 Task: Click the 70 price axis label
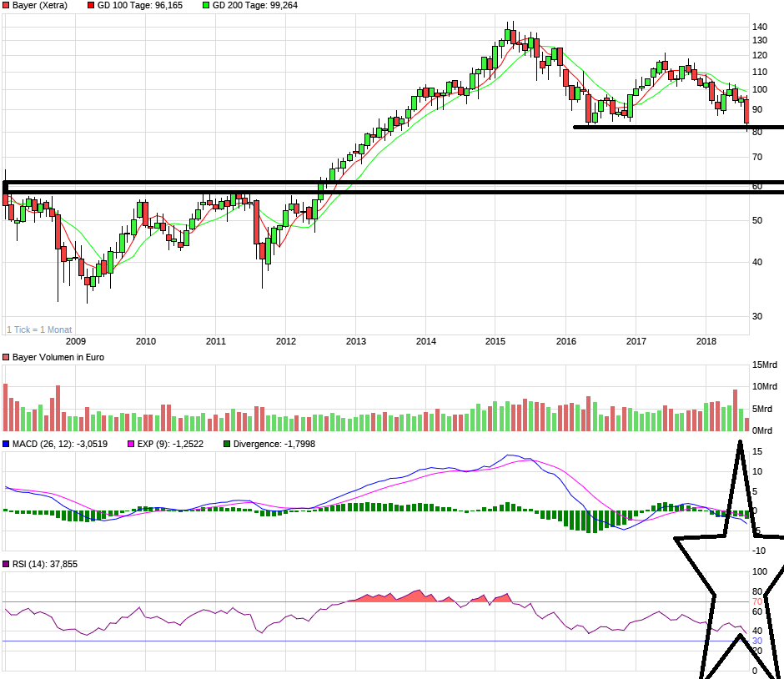[x=757, y=157]
